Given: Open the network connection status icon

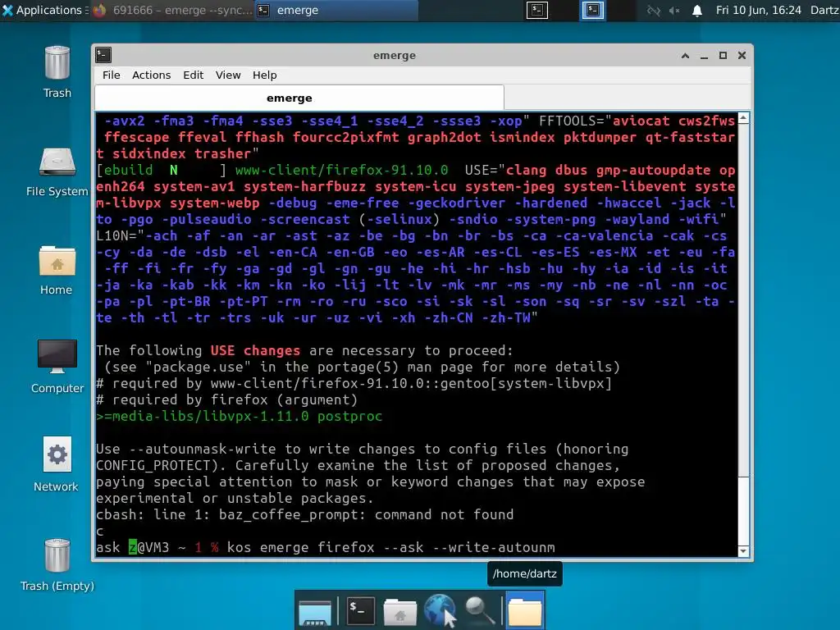Looking at the screenshot, I should [x=653, y=10].
